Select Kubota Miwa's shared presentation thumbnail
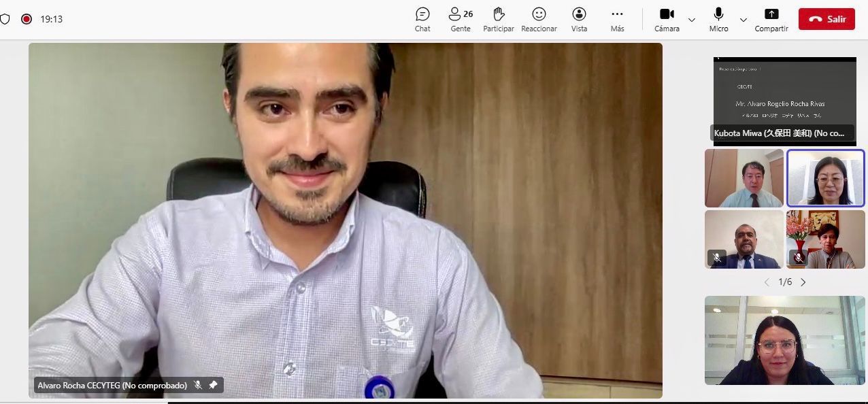Image resolution: width=868 pixels, height=404 pixels. coord(784,101)
